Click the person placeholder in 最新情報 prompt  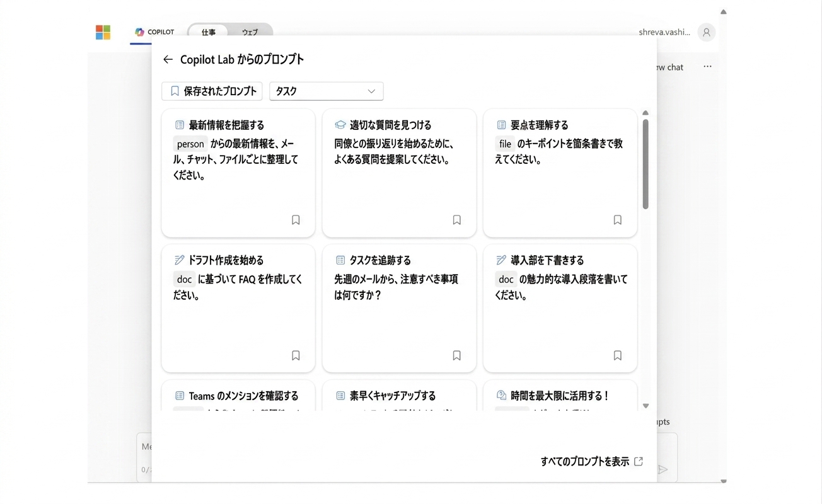(x=190, y=144)
